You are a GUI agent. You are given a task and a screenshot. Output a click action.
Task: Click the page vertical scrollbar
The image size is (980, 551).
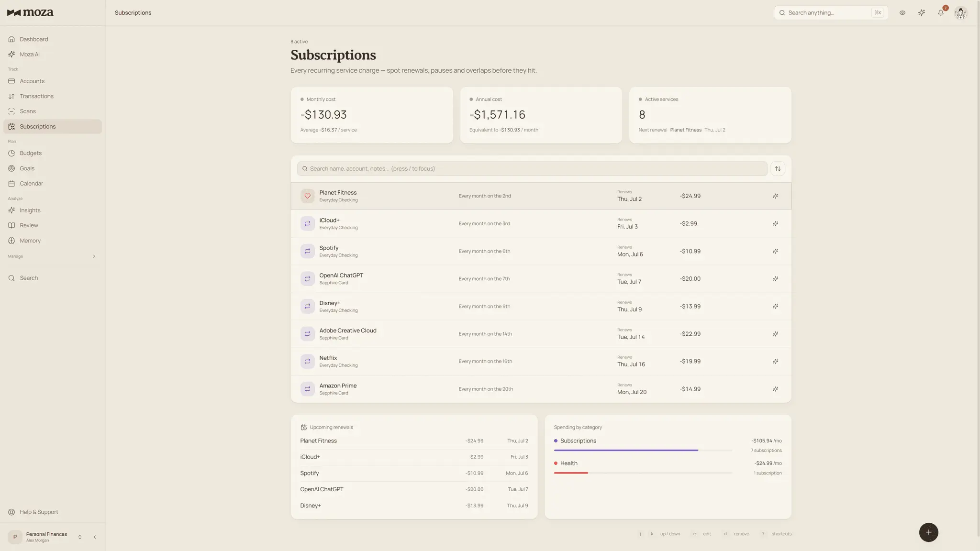[x=978, y=268]
